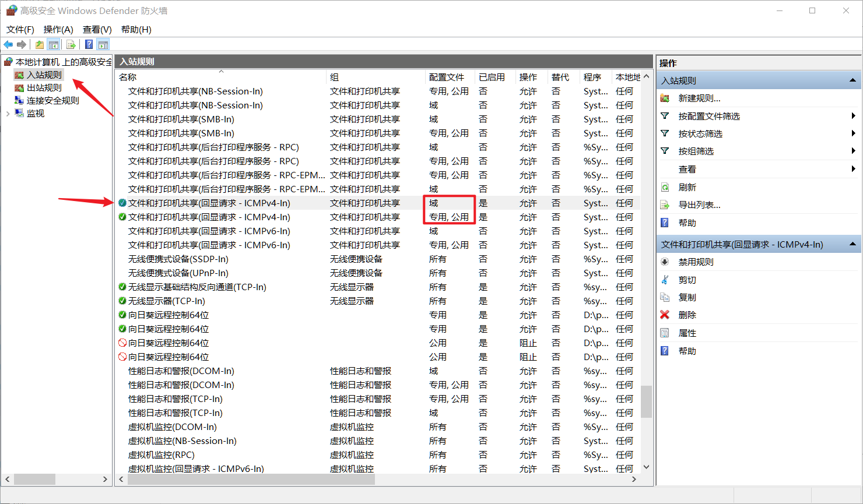Open the 查看(V) menu

[x=97, y=29]
